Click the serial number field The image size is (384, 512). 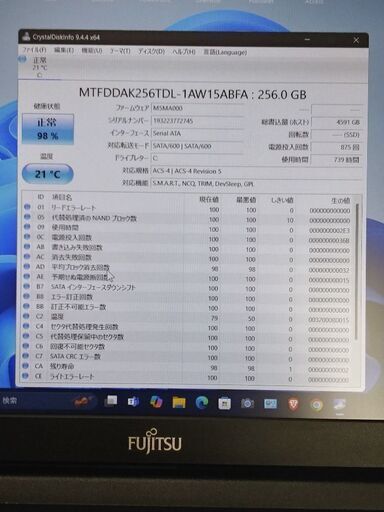coord(197,121)
